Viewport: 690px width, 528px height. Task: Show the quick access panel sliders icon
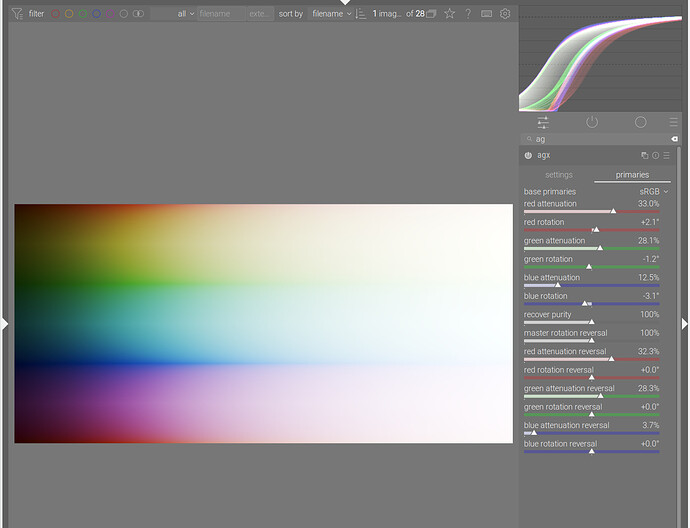(x=543, y=122)
